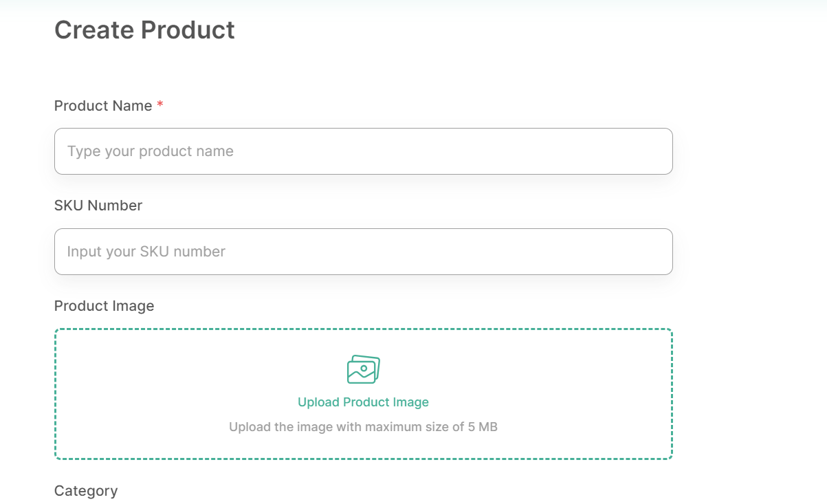Click the stacked photos upload icon
The image size is (827, 504).
[363, 369]
